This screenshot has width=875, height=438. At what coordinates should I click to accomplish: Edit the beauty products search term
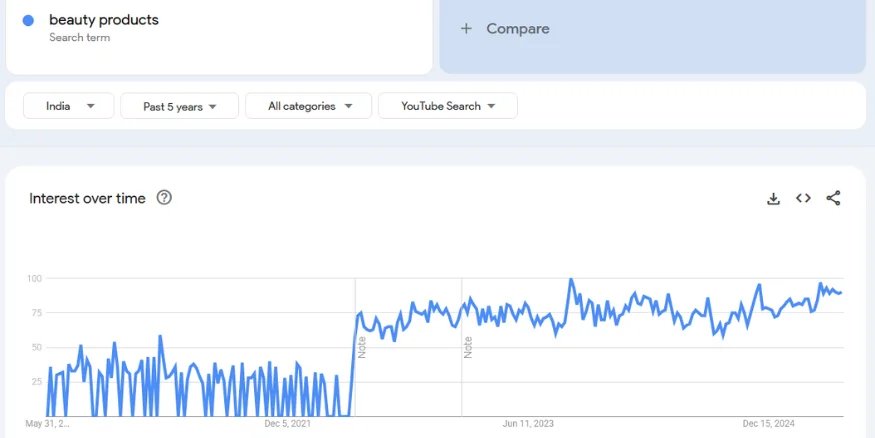(x=104, y=20)
